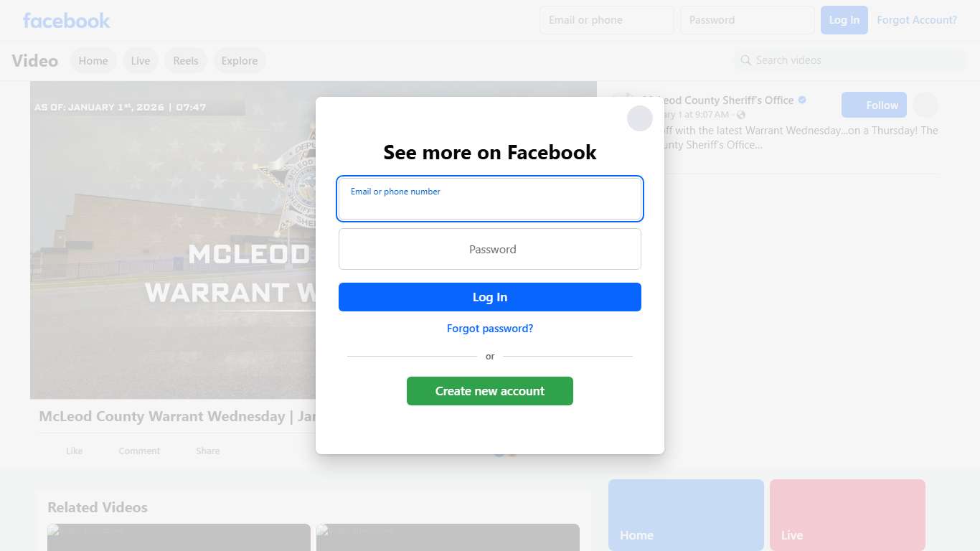The width and height of the screenshot is (980, 551).
Task: Click the Search videos field
Action: click(850, 60)
